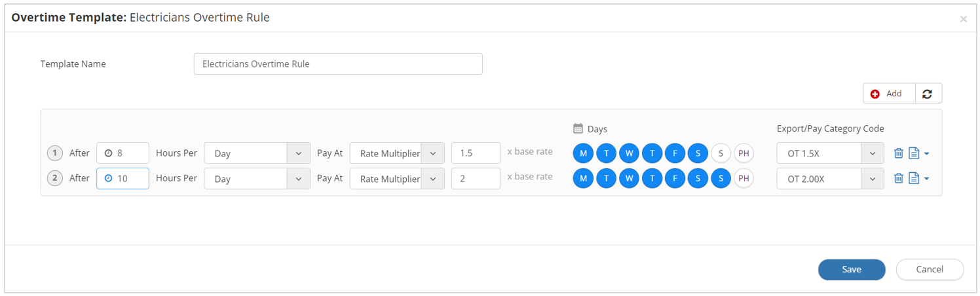The width and height of the screenshot is (980, 296).
Task: Click the After 8 hours field in rule 1
Action: [122, 153]
